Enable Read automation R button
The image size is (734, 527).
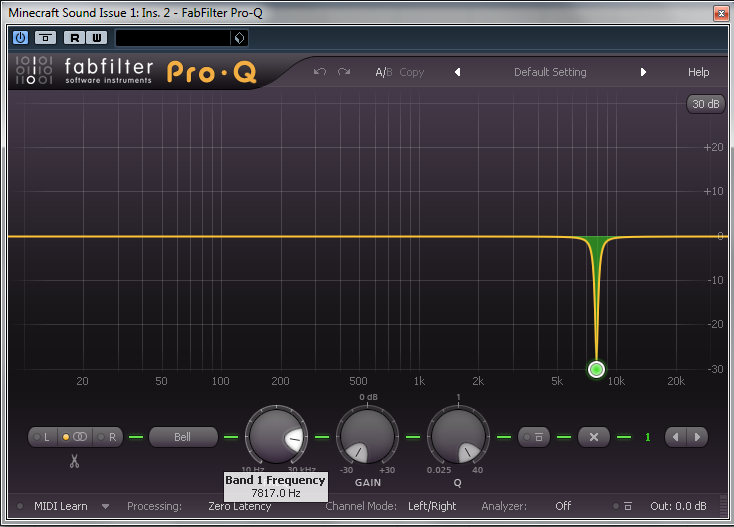point(75,37)
